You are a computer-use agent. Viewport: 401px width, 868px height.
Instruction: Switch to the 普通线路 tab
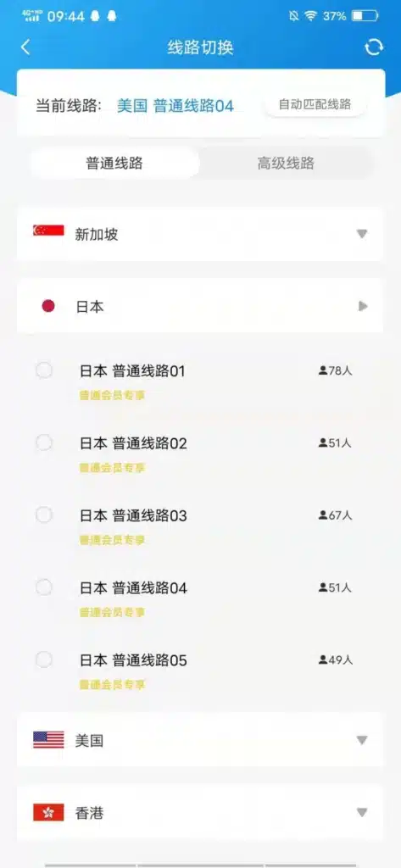(114, 163)
